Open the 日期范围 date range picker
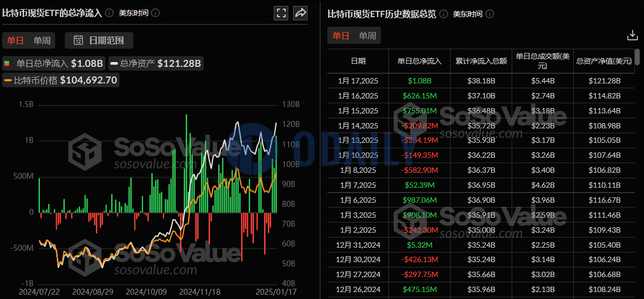644x299 pixels. [x=99, y=40]
